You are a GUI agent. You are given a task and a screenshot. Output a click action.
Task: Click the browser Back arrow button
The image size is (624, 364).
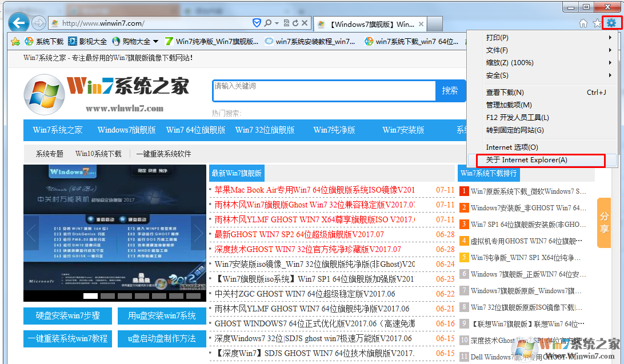tap(19, 23)
